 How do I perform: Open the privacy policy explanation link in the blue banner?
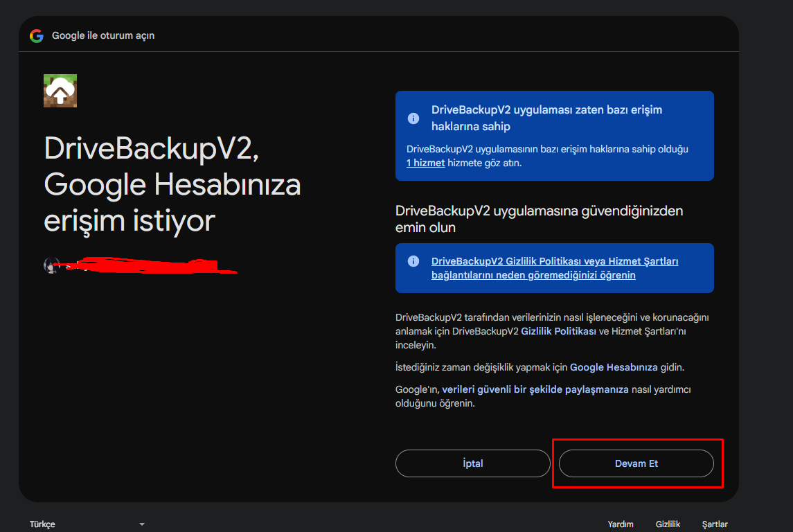[x=553, y=268]
